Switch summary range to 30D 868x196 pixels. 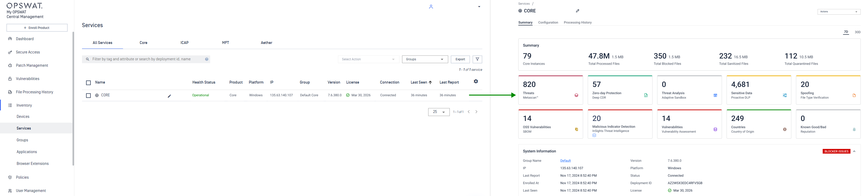[857, 32]
